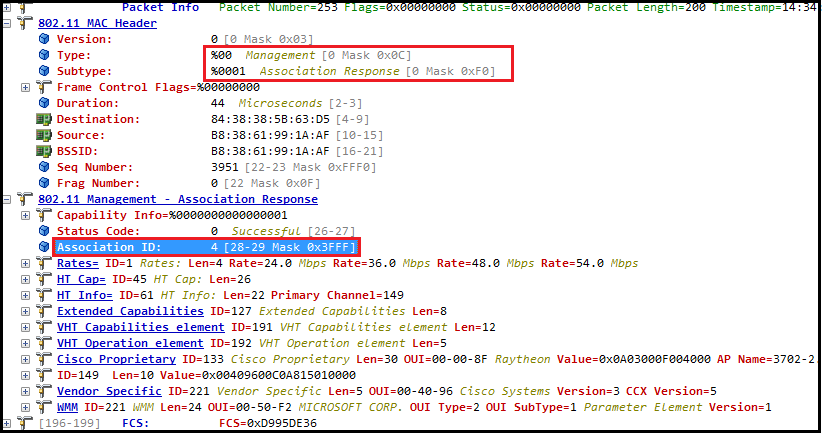Collapse the 802.11 MAC Header section
Viewport: 822px width, 433px height.
(x=9, y=23)
